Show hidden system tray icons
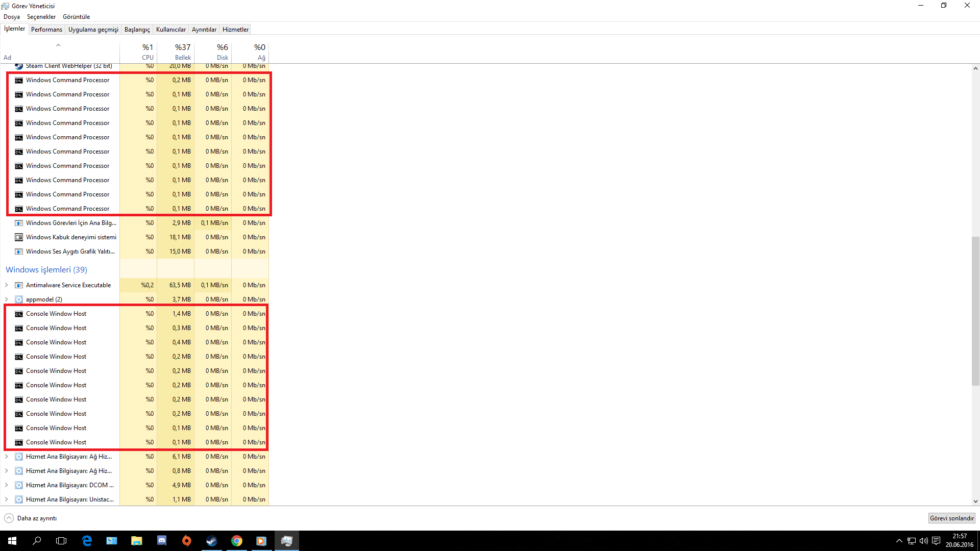This screenshot has width=980, height=551. (x=899, y=541)
